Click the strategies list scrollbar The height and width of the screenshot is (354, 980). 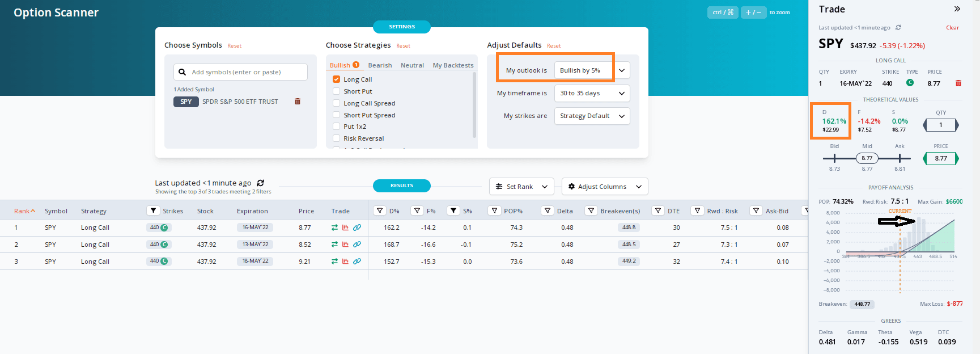tap(474, 105)
